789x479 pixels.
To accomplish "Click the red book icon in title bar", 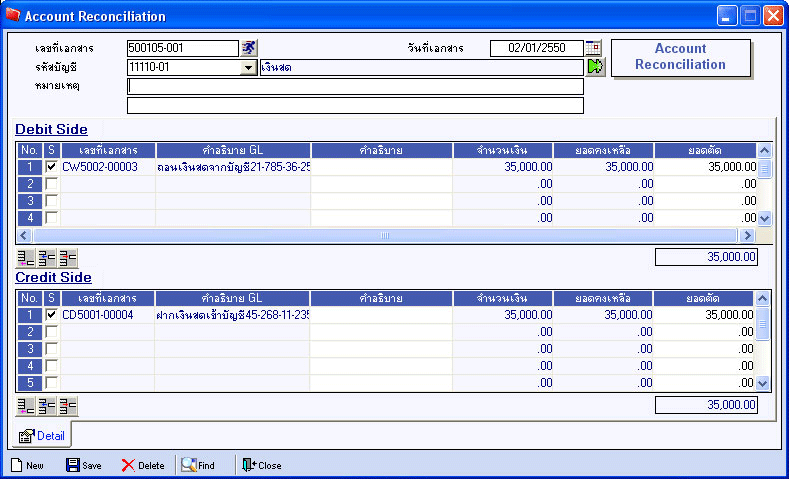I will click(x=13, y=15).
